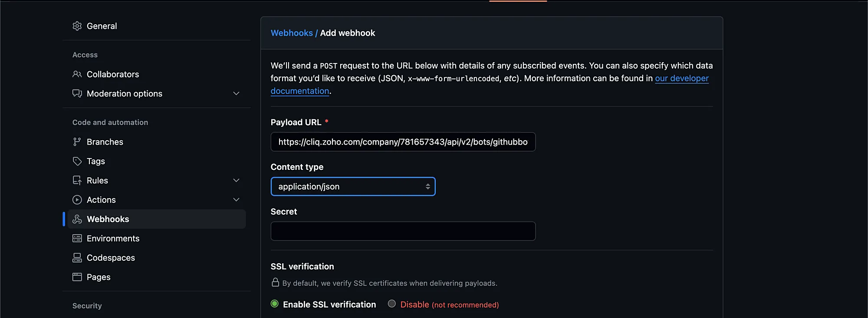Click the Tags label icon
The width and height of the screenshot is (868, 318).
point(77,161)
